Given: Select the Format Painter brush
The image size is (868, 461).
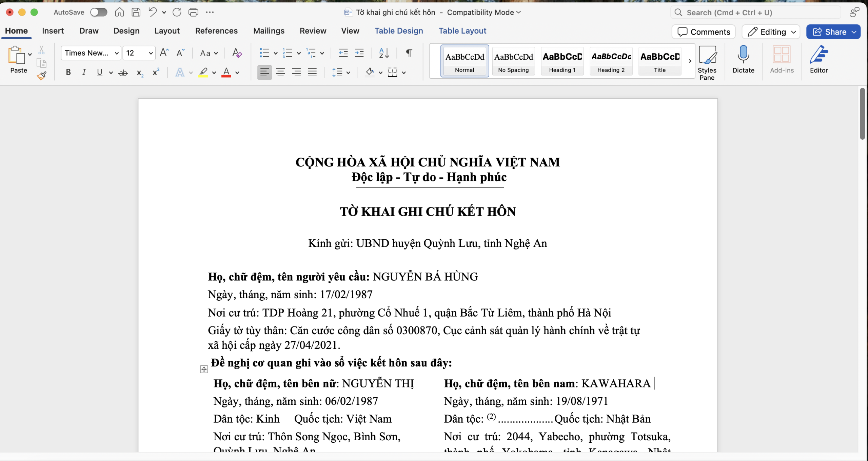Looking at the screenshot, I should click(x=41, y=76).
